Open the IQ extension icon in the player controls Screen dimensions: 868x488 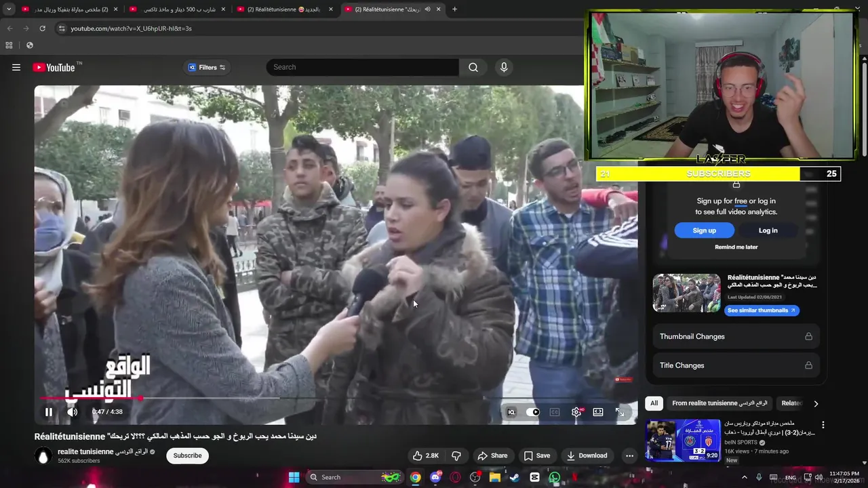click(511, 412)
